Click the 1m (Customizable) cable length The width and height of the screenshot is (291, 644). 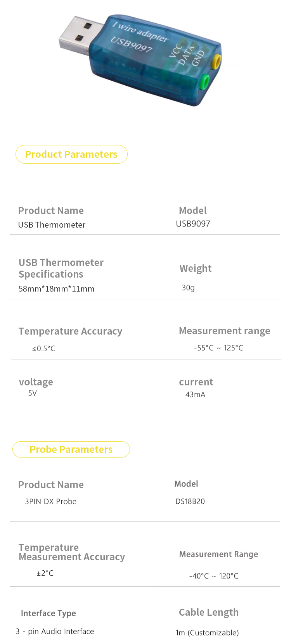(x=207, y=633)
